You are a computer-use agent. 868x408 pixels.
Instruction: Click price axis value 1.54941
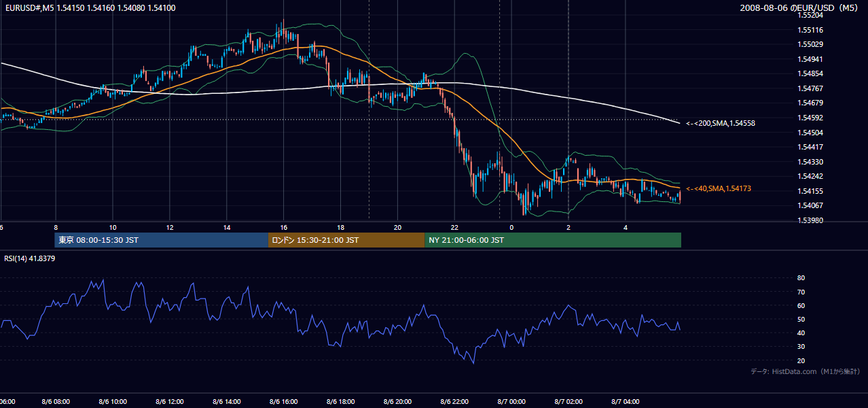click(811, 59)
